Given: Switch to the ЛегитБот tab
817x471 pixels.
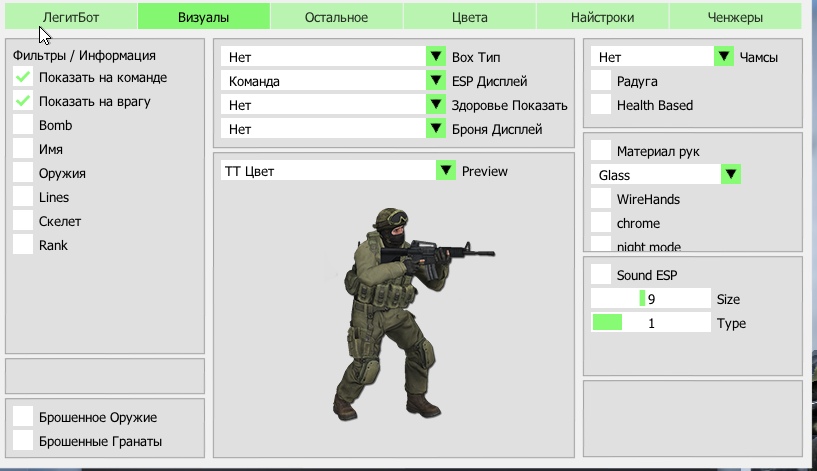Looking at the screenshot, I should pyautogui.click(x=71, y=17).
